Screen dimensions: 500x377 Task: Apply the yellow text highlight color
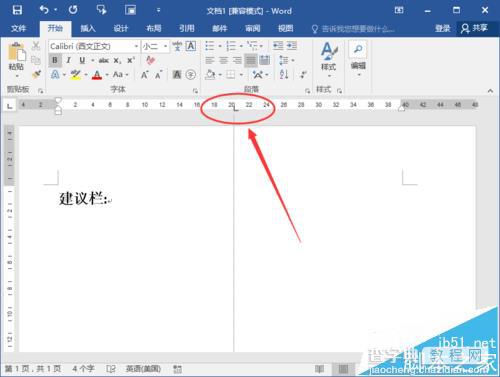(x=76, y=74)
